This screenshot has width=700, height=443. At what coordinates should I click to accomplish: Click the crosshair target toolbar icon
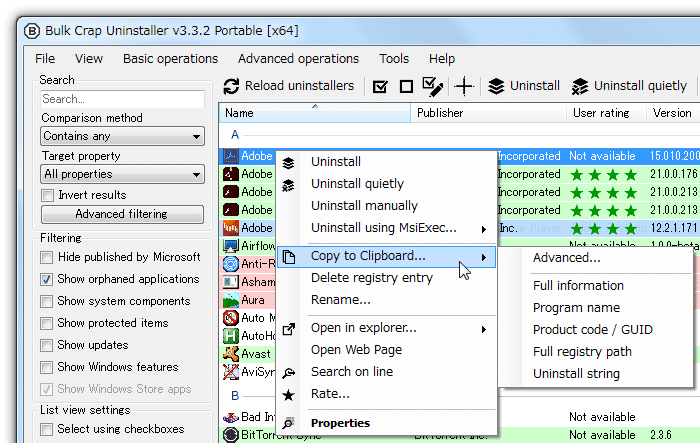click(464, 86)
